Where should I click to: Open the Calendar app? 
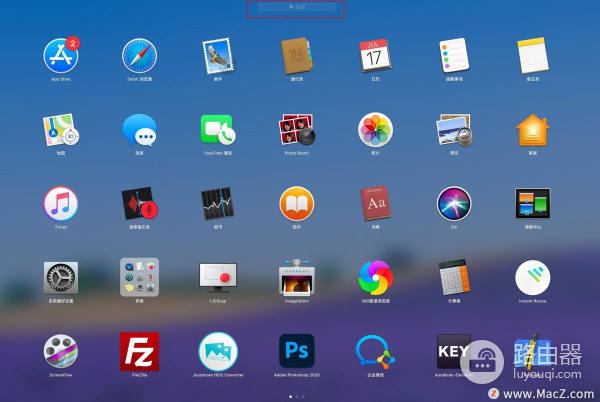[375, 55]
